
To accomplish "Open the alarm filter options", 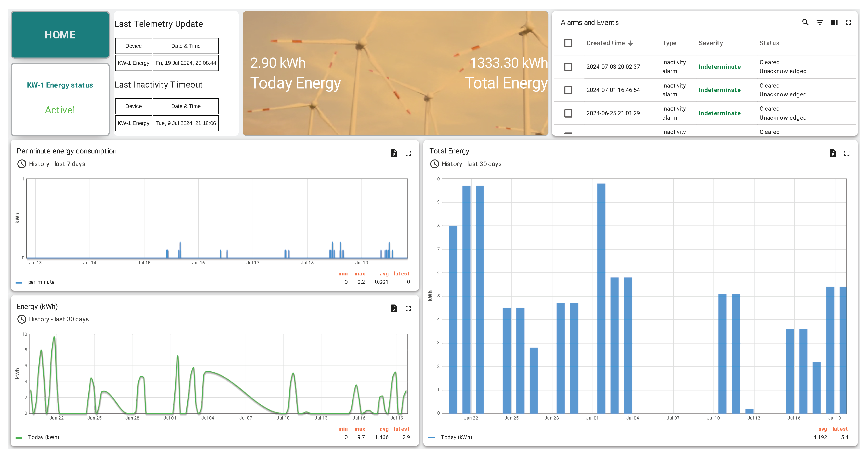I will coord(819,22).
